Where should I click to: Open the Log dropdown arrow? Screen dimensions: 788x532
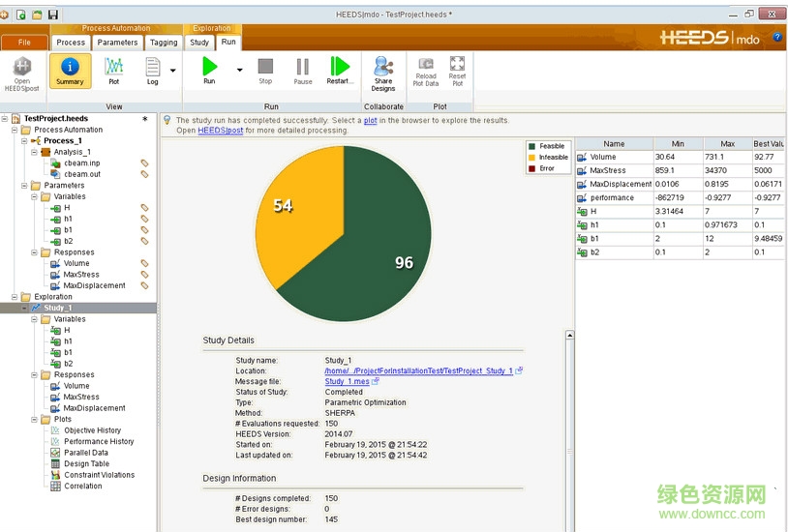tap(173, 70)
